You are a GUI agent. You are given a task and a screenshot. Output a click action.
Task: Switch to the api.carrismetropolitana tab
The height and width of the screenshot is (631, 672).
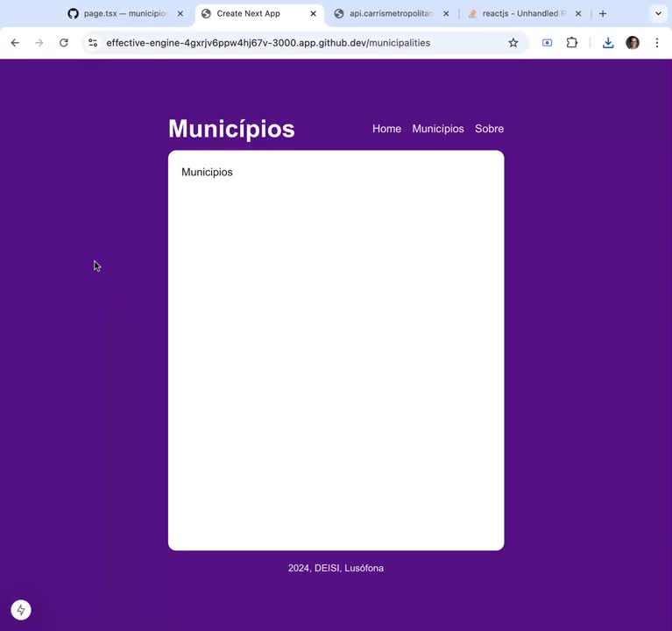tap(391, 14)
